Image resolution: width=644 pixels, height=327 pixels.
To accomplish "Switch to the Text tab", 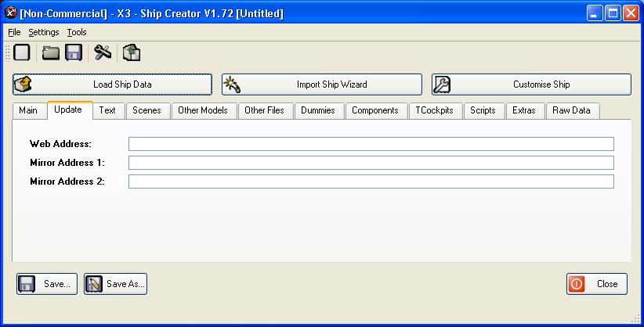I will click(x=107, y=110).
